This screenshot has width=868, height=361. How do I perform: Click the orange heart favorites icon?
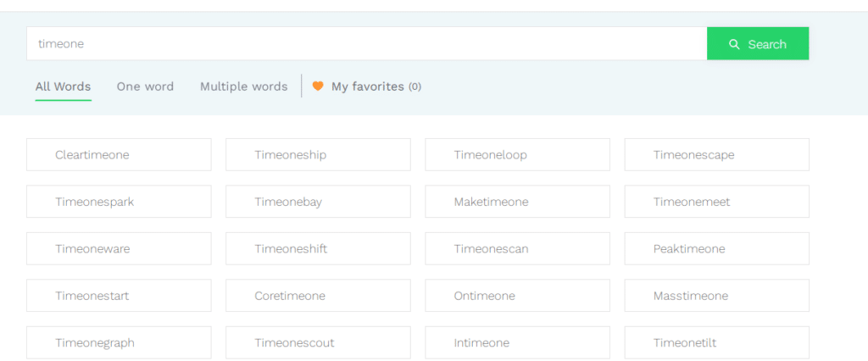(318, 86)
